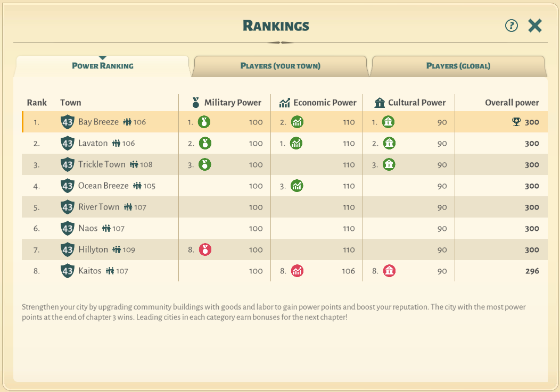Click Bay Breeze green military medal icon

pos(204,122)
